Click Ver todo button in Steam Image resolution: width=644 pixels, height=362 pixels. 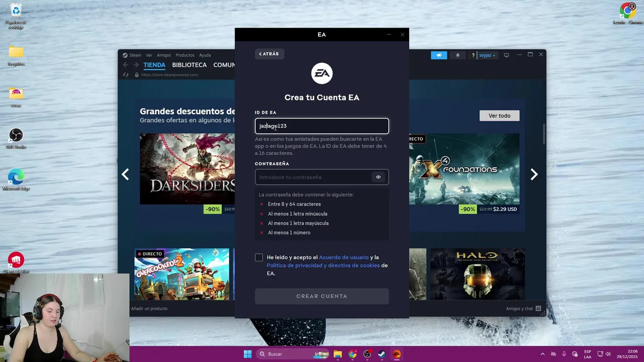pyautogui.click(x=499, y=116)
